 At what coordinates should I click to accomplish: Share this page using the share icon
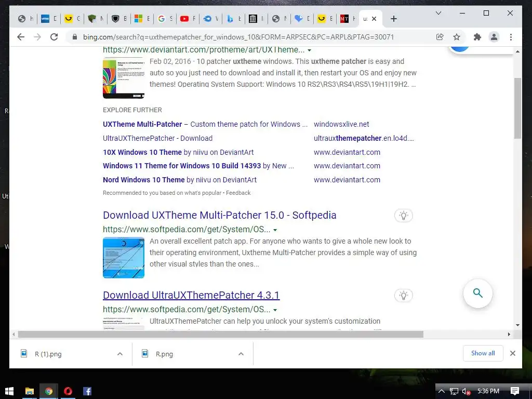pyautogui.click(x=440, y=37)
